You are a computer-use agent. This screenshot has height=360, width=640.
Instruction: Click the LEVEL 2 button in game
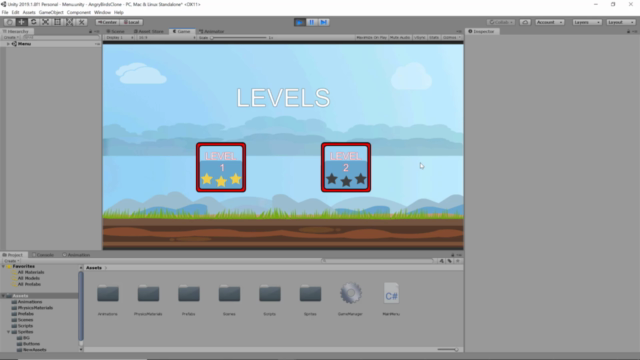pyautogui.click(x=346, y=167)
